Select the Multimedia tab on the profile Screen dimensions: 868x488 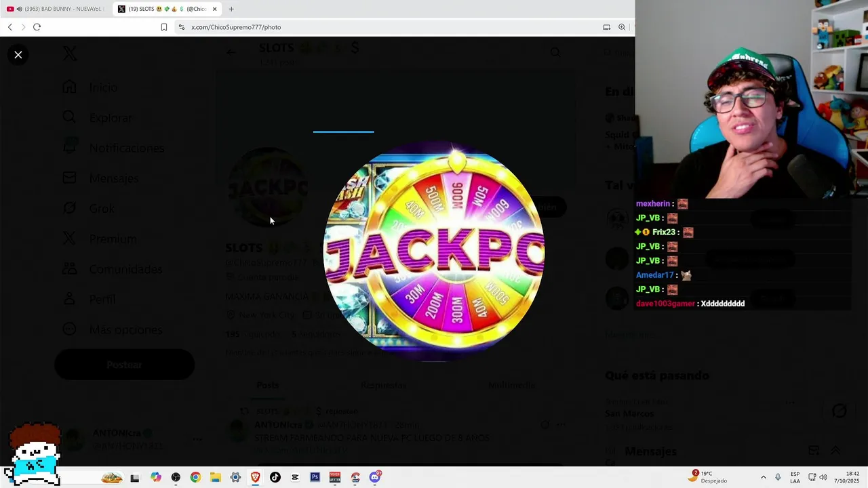(x=511, y=385)
